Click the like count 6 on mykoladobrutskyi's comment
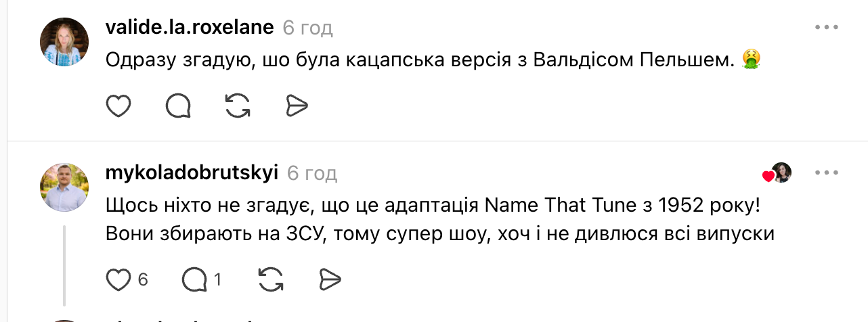This screenshot has height=322, width=868. (x=143, y=279)
